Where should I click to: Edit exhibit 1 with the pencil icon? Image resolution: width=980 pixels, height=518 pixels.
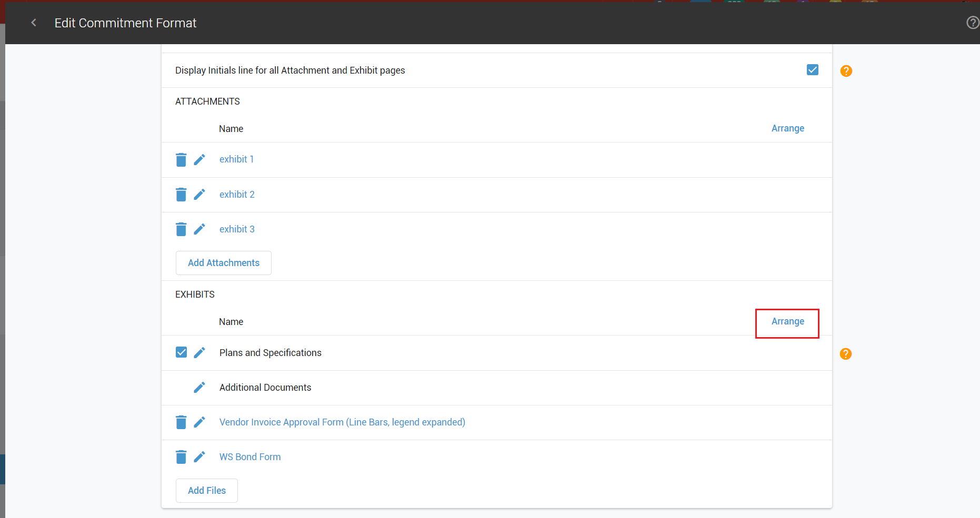(x=199, y=160)
